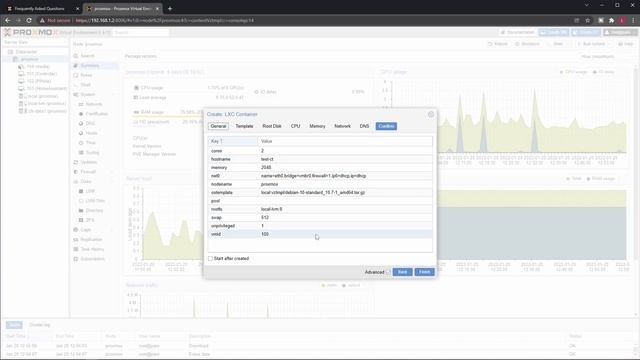Close the Create LXC Container dialog

tap(431, 114)
